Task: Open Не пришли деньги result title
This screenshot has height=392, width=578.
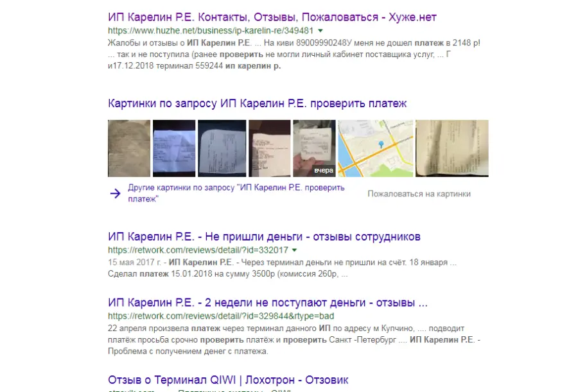Action: pyautogui.click(x=265, y=237)
